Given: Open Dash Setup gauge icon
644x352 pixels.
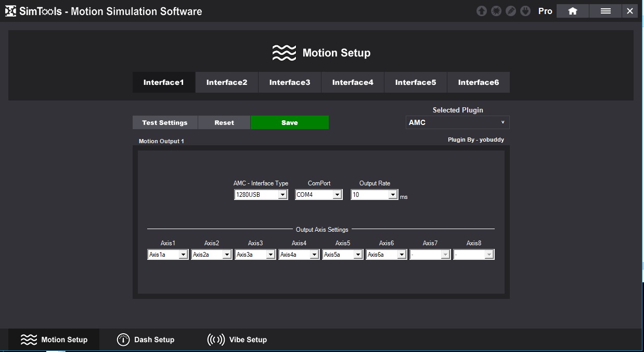Looking at the screenshot, I should pos(123,340).
